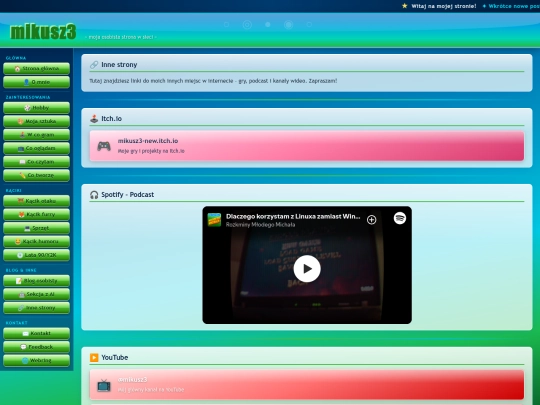Open the Kącik otaku page
The width and height of the screenshot is (540, 405).
pos(36,201)
